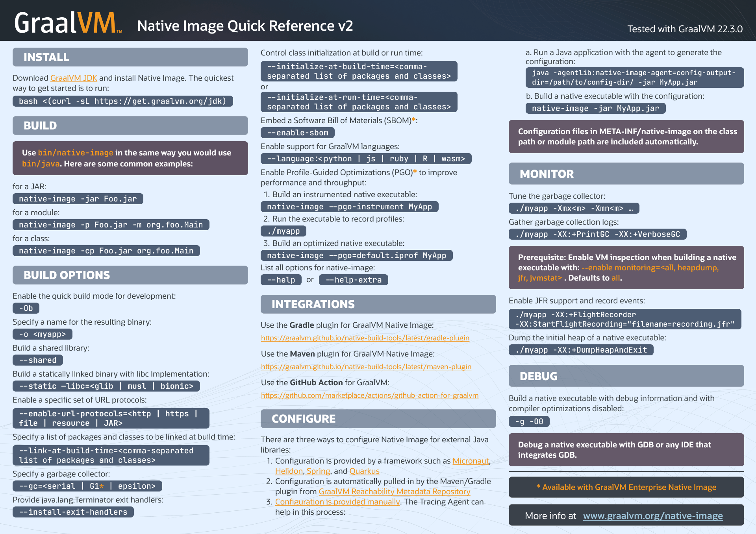The width and height of the screenshot is (756, 534).
Task: Click the -XX:+FlightRecorder command block
Action: [625, 319]
